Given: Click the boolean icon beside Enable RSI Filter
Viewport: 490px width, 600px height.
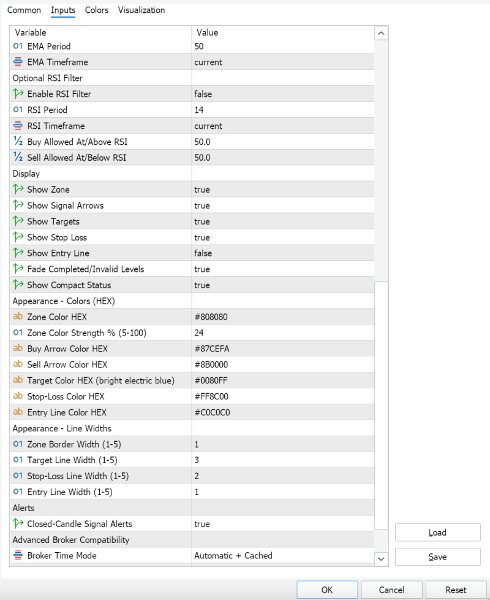Looking at the screenshot, I should 18,94.
